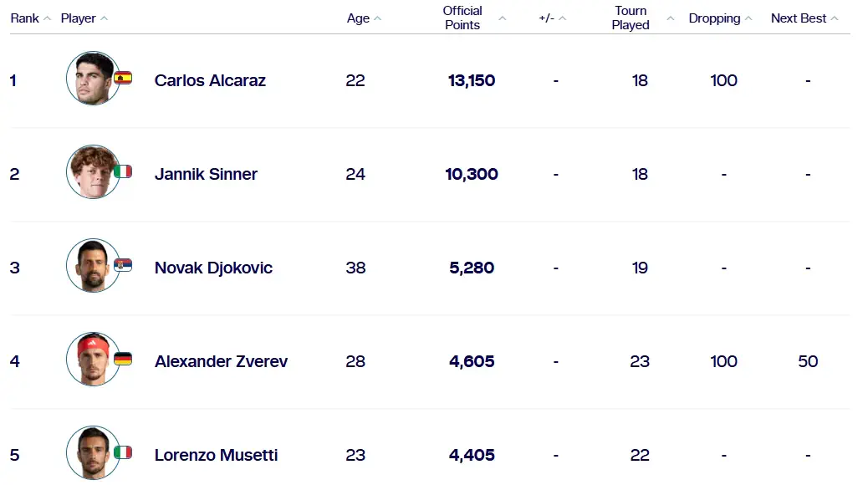The image size is (868, 485).
Task: Open Carlos Alcaraz profile photo
Action: pyautogui.click(x=93, y=78)
